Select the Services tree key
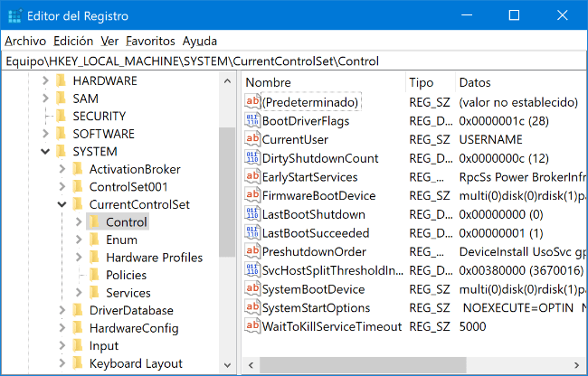588x376 pixels. tap(128, 293)
